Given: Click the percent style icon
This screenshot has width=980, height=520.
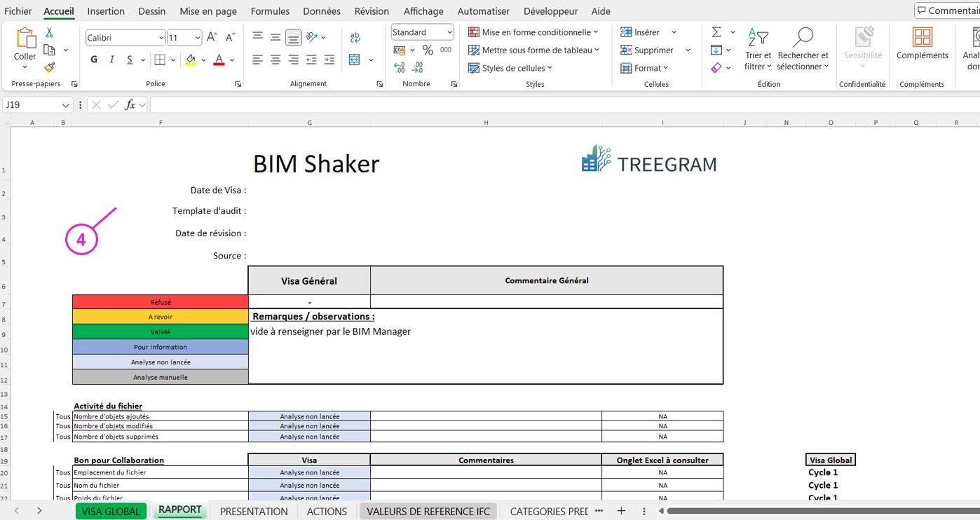Looking at the screenshot, I should point(428,50).
